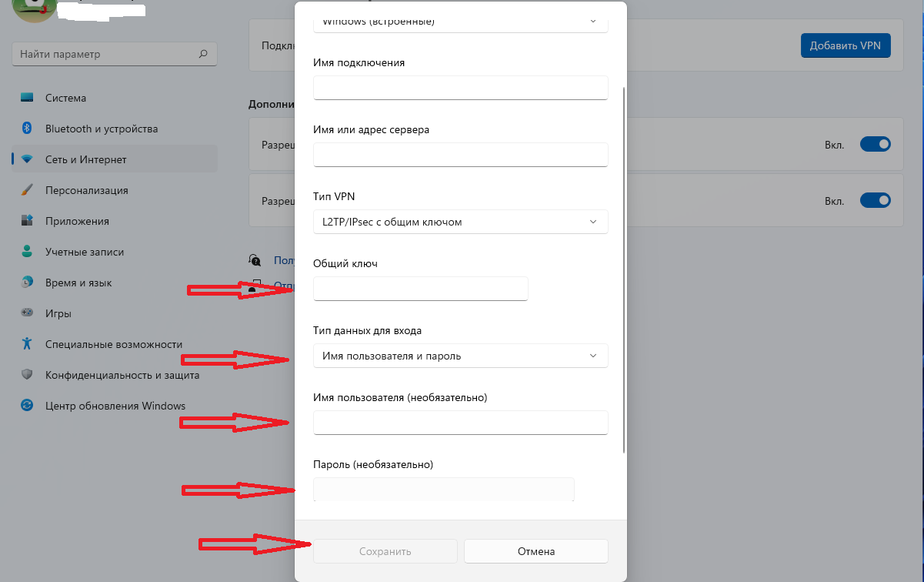
Task: Open Bluetooth и устройства settings
Action: [24, 129]
